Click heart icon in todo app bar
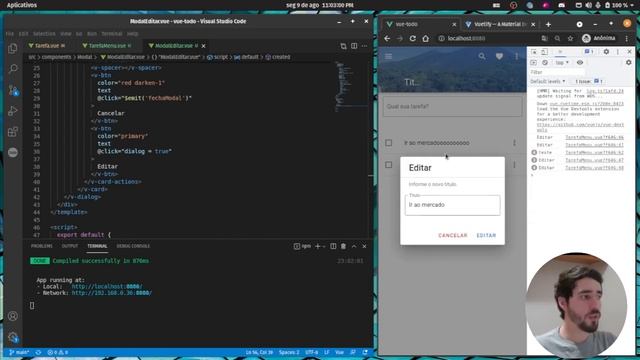 tap(499, 56)
